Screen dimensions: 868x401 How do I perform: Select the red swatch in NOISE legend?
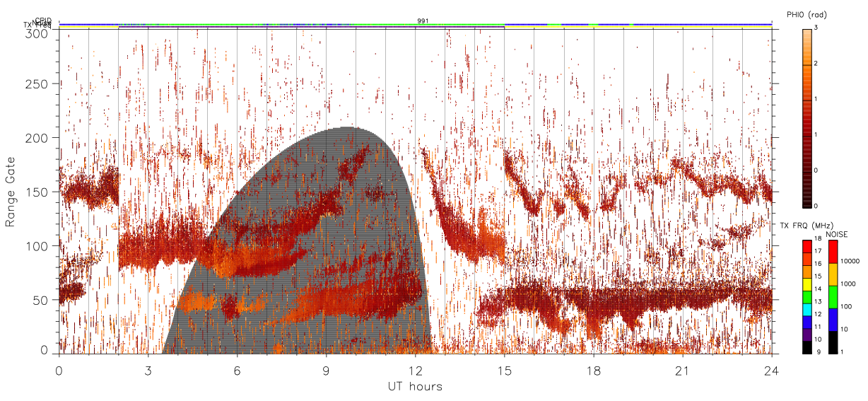[833, 252]
